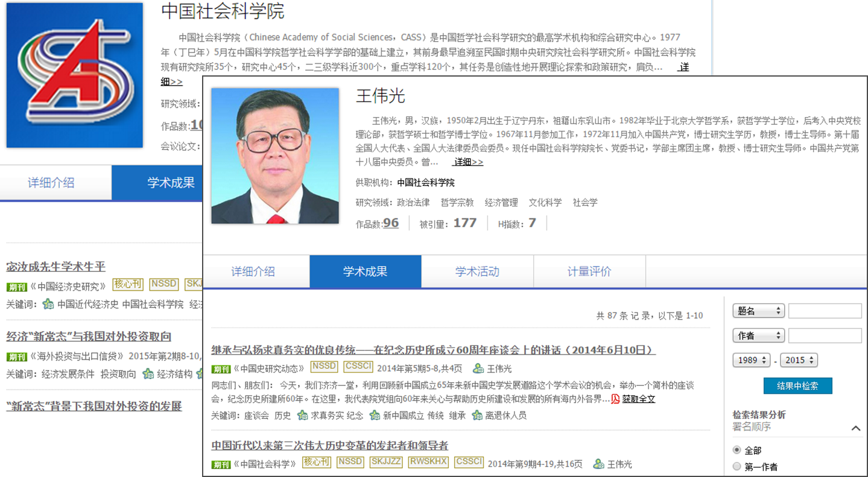Viewport: 868px width, 477px height.
Task: Click the ID icon before 新中国成立 keyword
Action: pos(375,415)
